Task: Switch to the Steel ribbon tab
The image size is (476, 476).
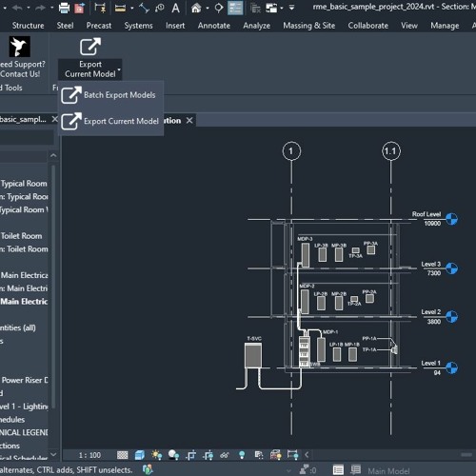Action: [65, 26]
